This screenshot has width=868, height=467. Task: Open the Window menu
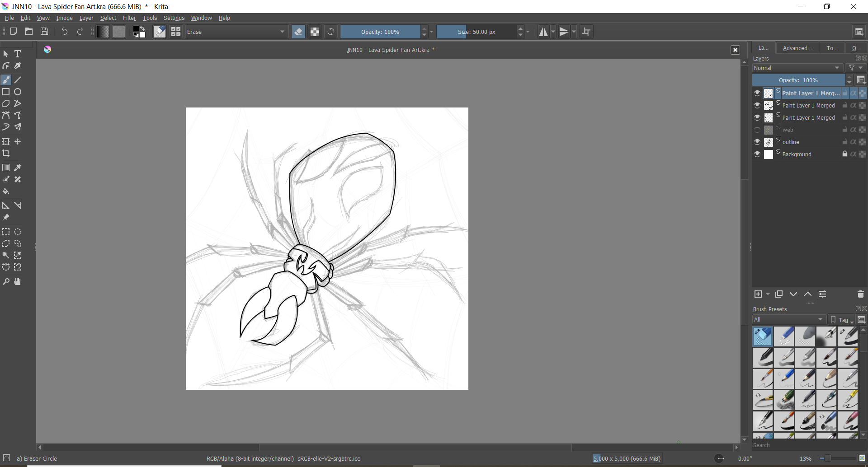point(201,18)
